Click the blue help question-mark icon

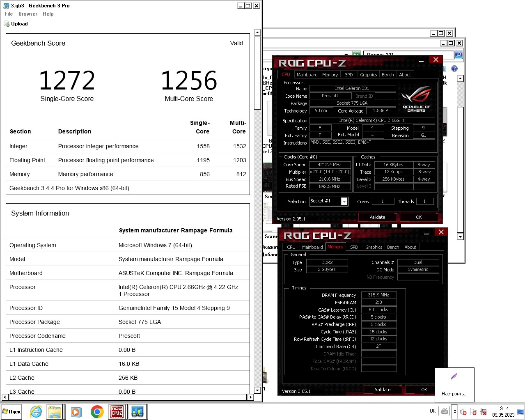(454, 69)
